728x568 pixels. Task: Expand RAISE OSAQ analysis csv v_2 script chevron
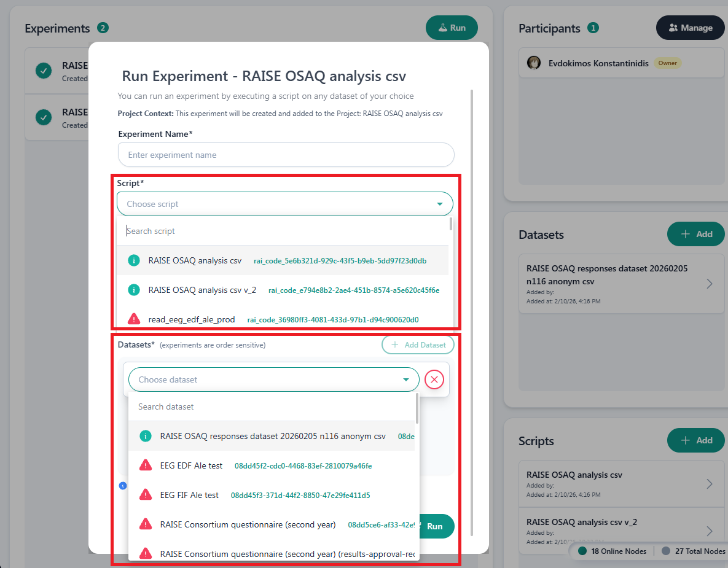(x=709, y=531)
